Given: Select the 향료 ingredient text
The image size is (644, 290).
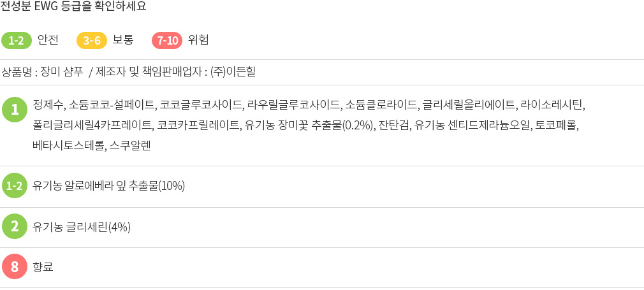Looking at the screenshot, I should pos(43,268).
